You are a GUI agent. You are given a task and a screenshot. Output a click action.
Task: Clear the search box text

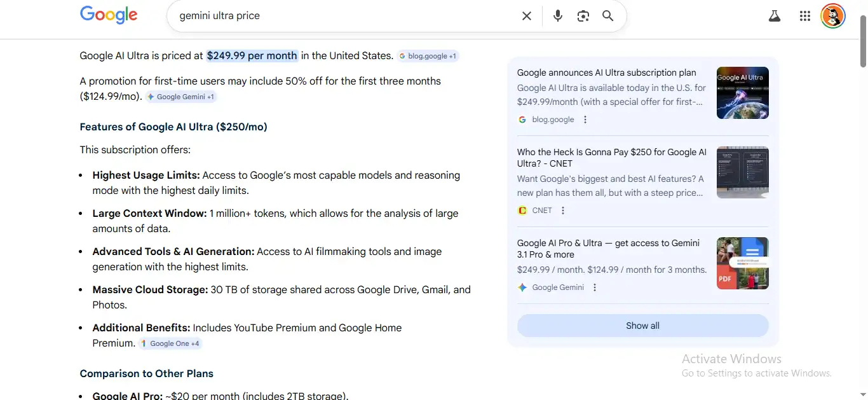coord(526,16)
